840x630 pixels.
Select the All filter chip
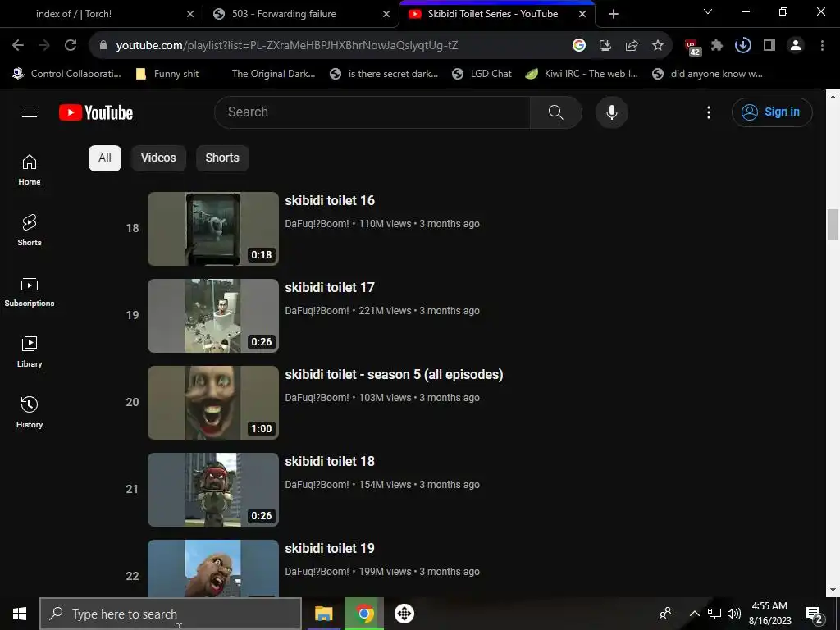tap(105, 158)
